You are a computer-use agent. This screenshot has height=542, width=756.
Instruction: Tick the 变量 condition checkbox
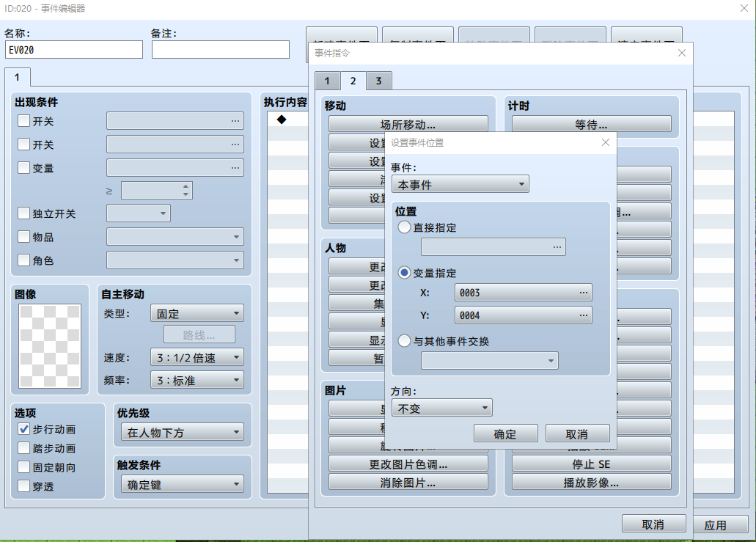click(x=23, y=168)
